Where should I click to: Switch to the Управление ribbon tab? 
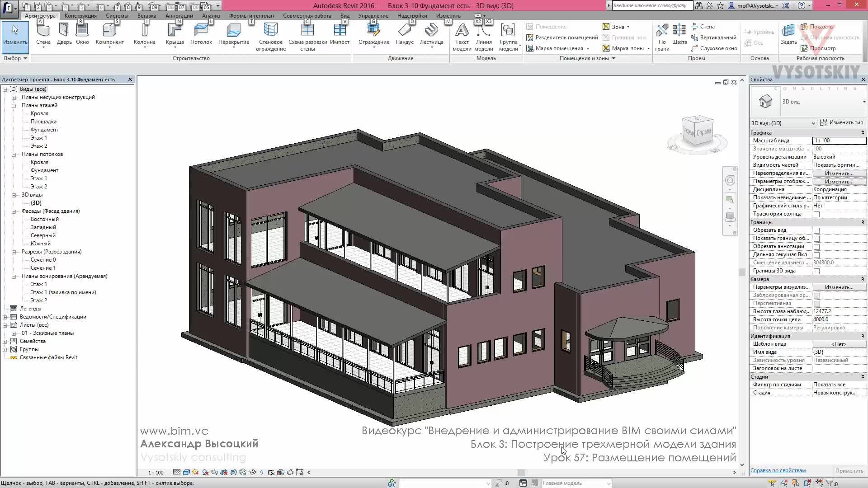[x=373, y=16]
